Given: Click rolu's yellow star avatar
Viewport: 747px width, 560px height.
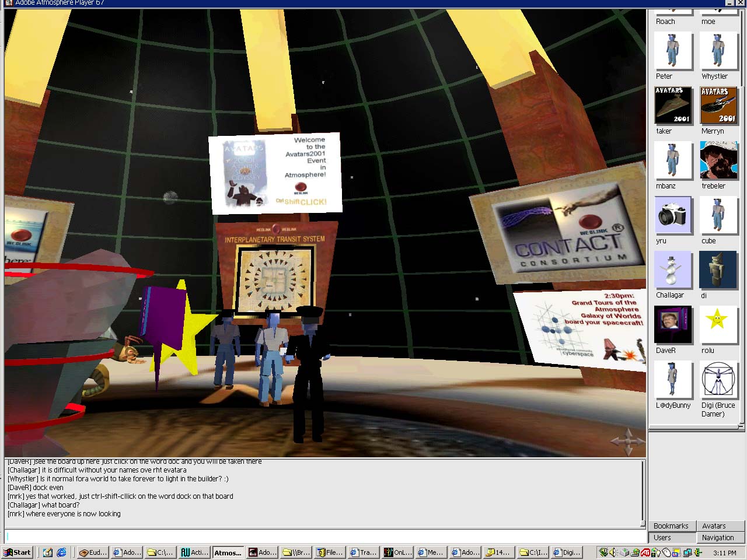Looking at the screenshot, I should pos(718,325).
